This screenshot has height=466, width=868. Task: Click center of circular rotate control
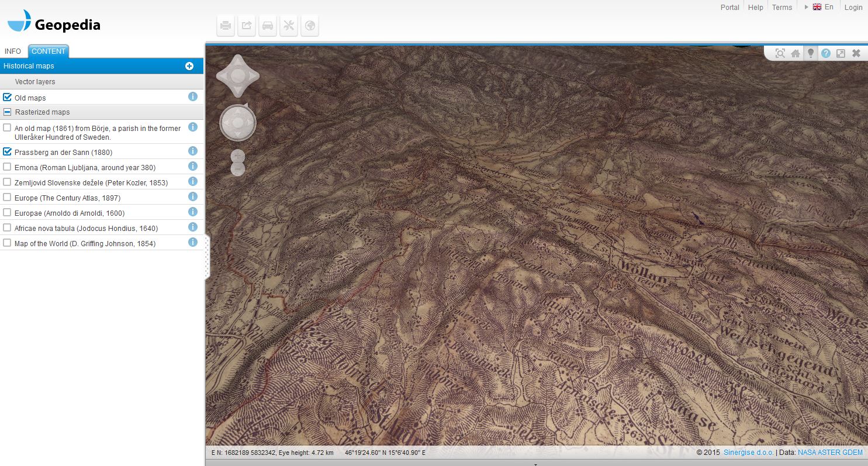point(238,123)
